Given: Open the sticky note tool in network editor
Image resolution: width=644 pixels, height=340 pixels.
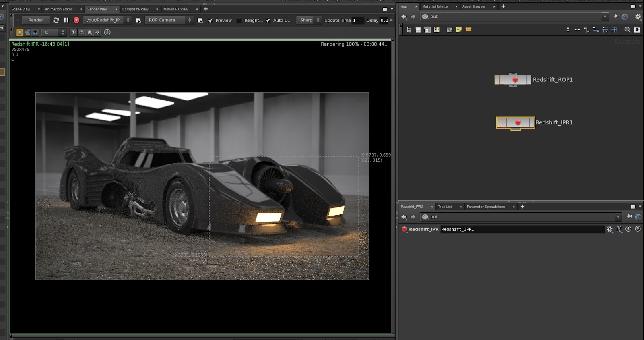Looking at the screenshot, I should click(459, 29).
